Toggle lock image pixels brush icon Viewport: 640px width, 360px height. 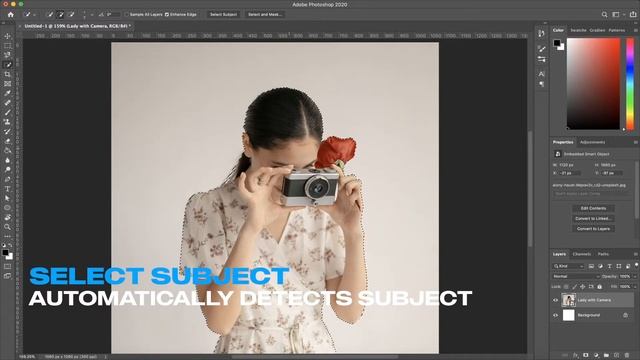[574, 287]
